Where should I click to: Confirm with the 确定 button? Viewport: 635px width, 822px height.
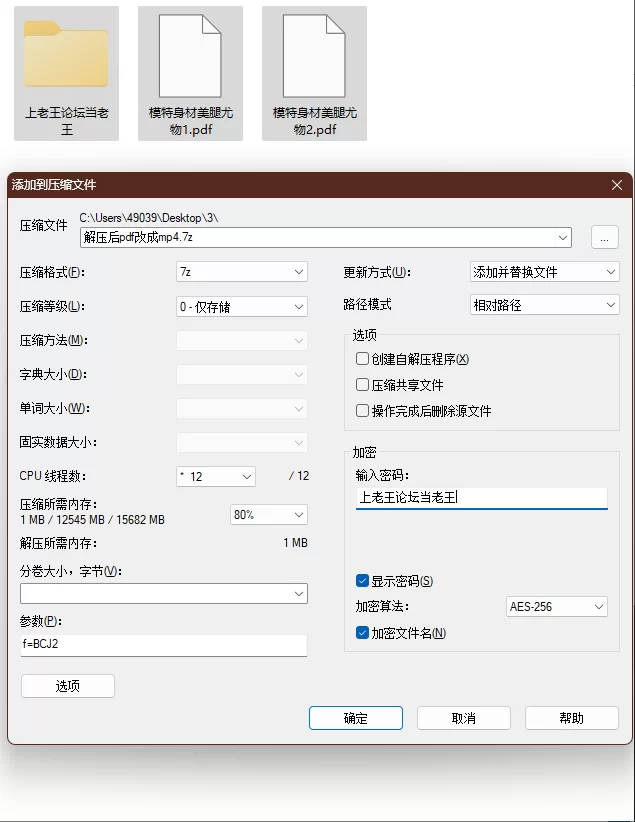point(356,718)
